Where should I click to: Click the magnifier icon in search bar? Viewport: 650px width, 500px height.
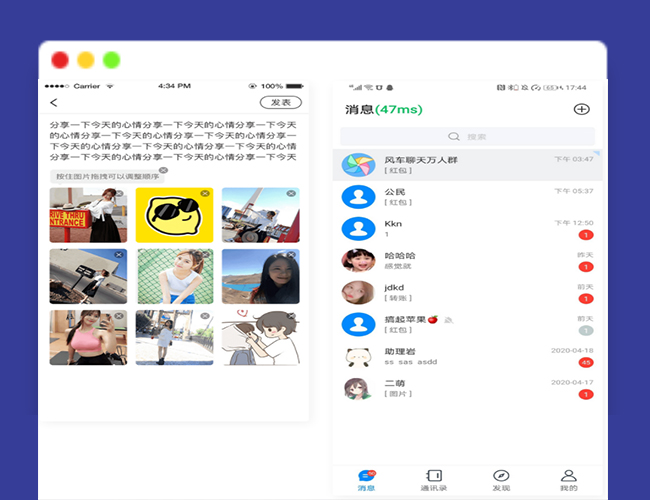454,136
